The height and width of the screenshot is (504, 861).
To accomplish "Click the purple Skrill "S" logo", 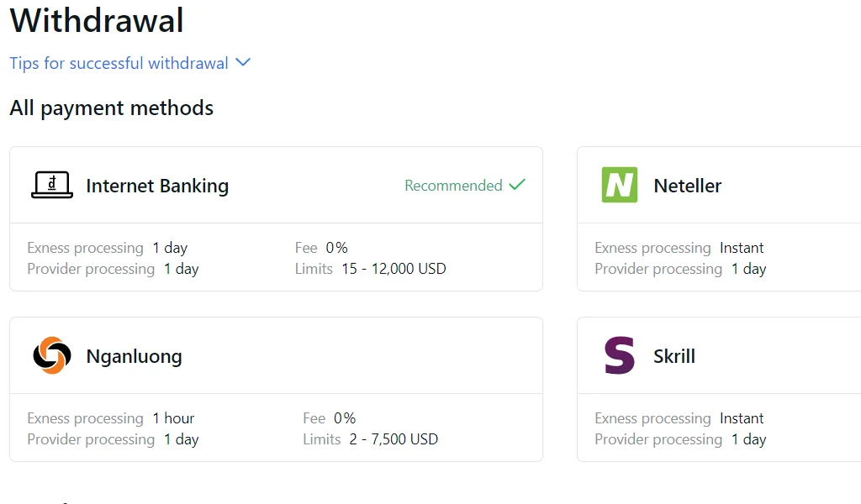I will (620, 355).
